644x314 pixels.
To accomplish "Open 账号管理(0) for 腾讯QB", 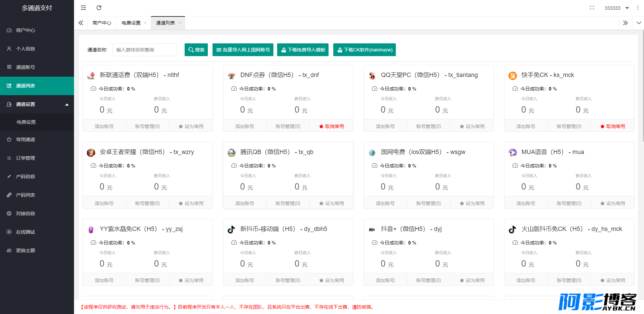I will coord(288,203).
